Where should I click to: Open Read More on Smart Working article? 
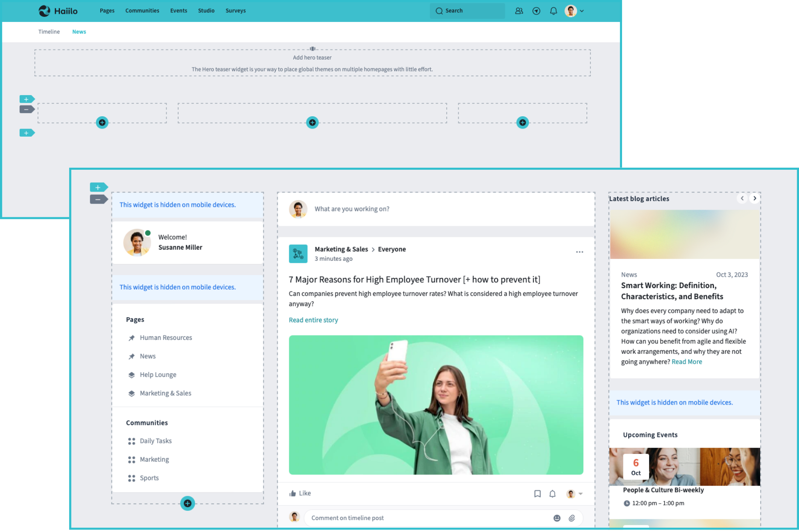tap(686, 362)
